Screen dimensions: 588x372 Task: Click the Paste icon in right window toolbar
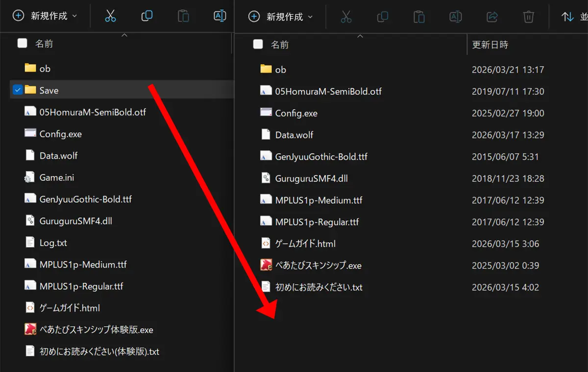[x=419, y=17]
